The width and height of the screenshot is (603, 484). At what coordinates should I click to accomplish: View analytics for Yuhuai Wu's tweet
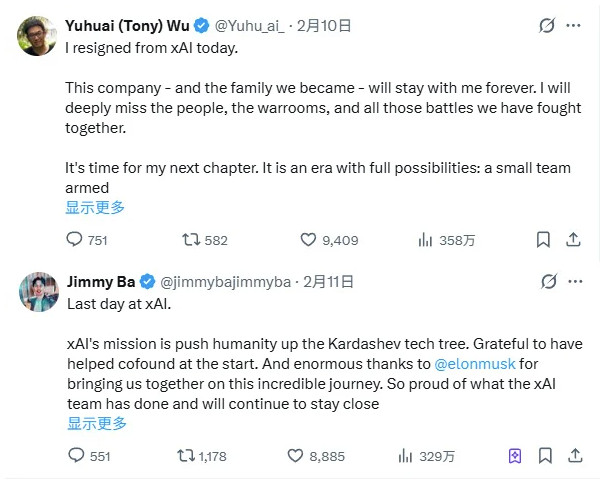point(425,240)
